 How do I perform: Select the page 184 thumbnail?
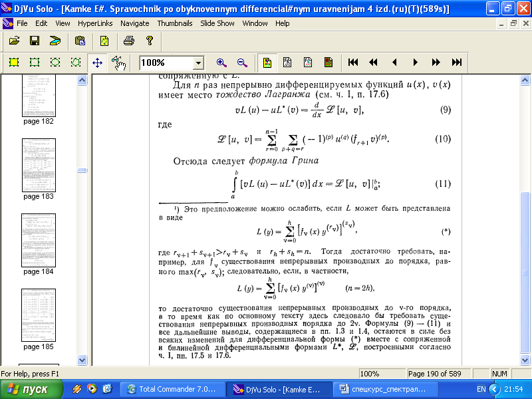tap(39, 241)
